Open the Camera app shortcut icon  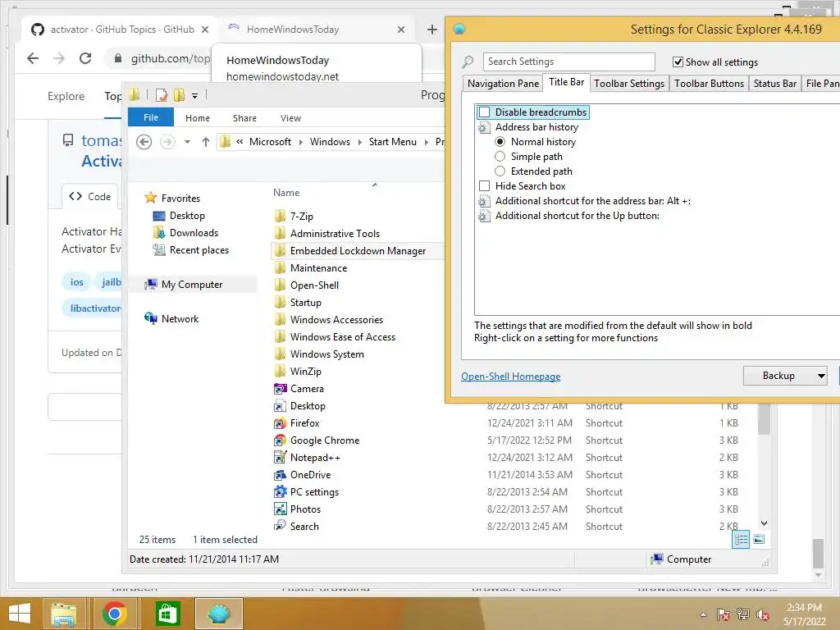coord(280,389)
